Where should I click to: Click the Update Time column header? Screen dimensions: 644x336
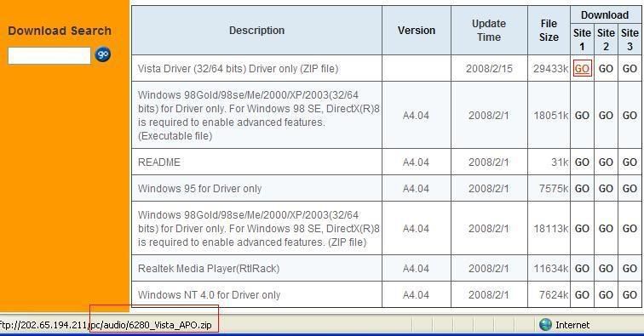coord(489,31)
